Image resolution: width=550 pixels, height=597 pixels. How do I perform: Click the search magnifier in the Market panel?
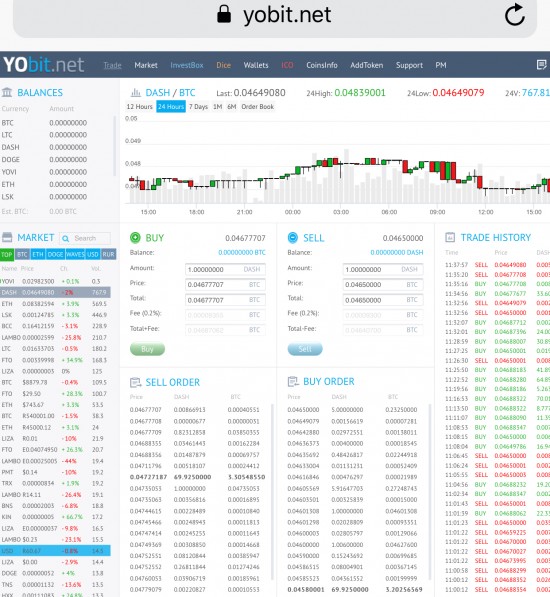[x=65, y=238]
